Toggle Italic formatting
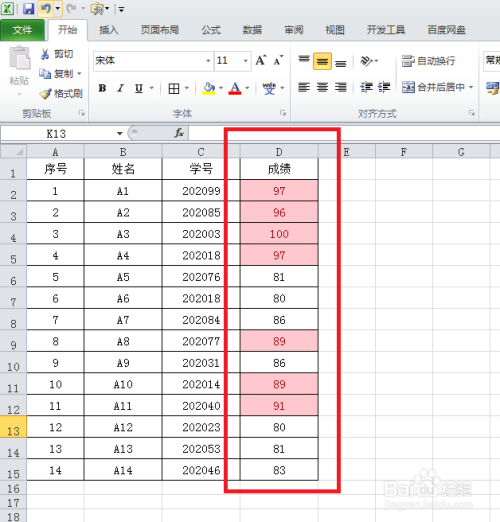Viewport: 500px width, 522px height. (120, 88)
